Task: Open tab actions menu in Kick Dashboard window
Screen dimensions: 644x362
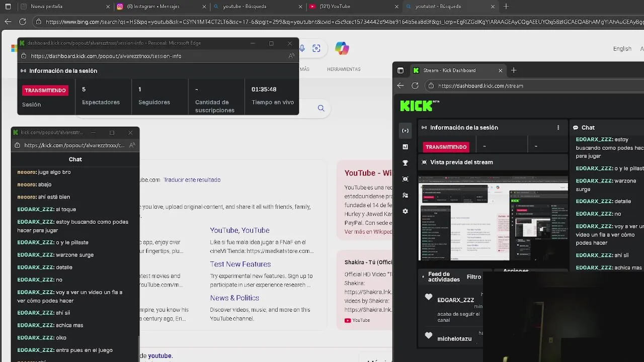Action: pos(400,70)
